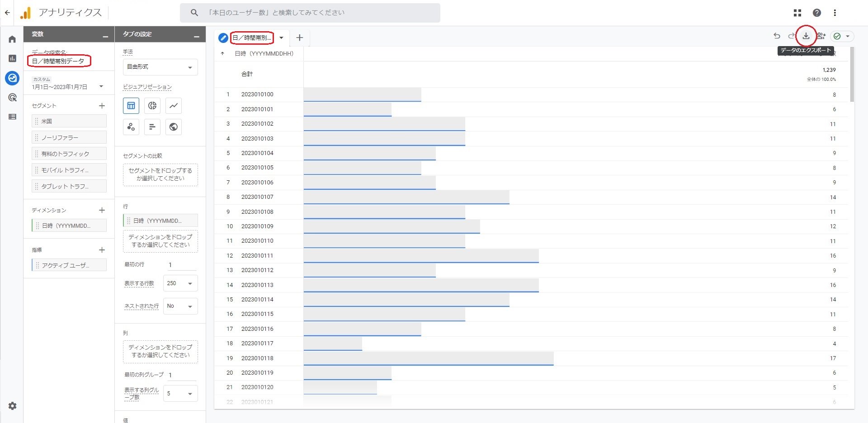This screenshot has width=868, height=423.
Task: Select the 有料のトラフィック segment chip
Action: pyautogui.click(x=69, y=154)
